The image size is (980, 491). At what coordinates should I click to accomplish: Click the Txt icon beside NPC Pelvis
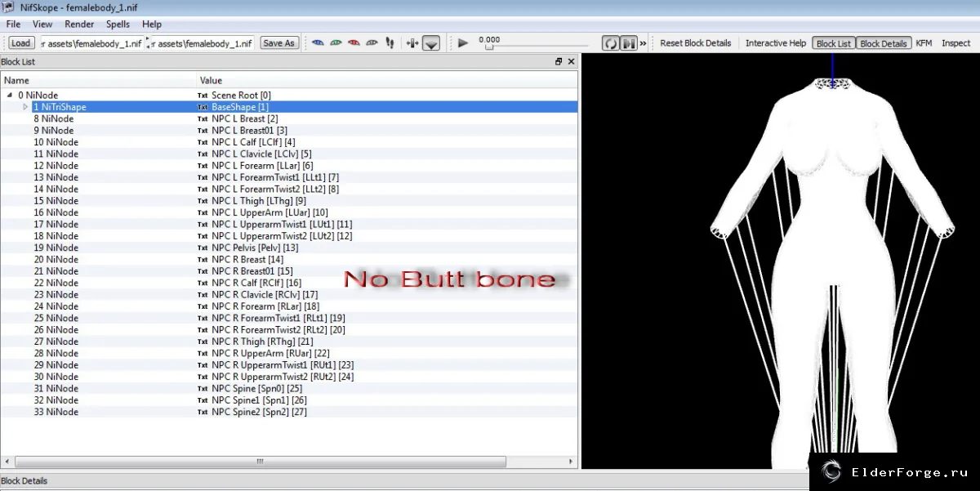(x=203, y=248)
